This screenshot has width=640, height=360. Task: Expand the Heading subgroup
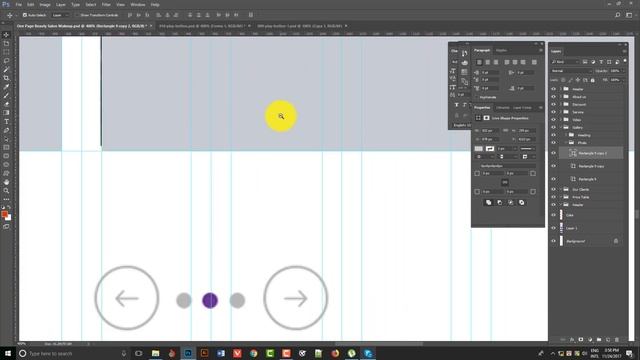566,135
